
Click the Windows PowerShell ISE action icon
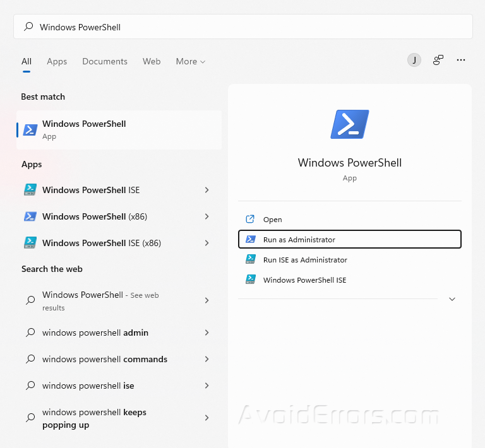point(251,280)
